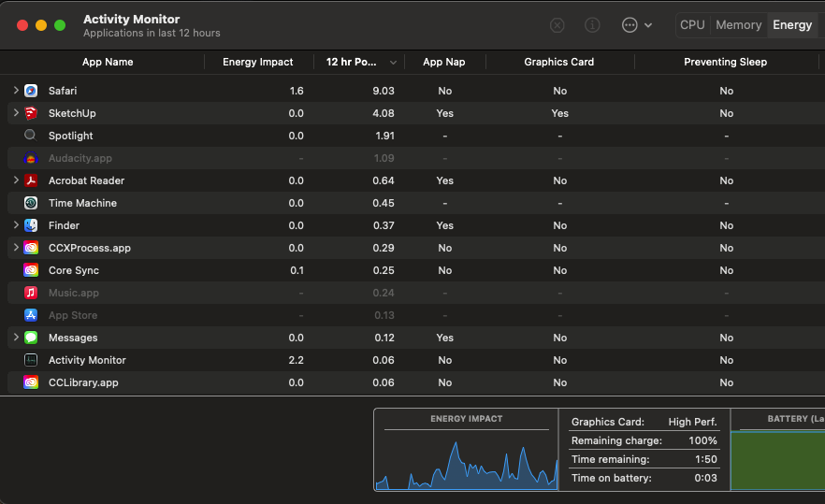Click the Time Machine icon

tap(31, 203)
